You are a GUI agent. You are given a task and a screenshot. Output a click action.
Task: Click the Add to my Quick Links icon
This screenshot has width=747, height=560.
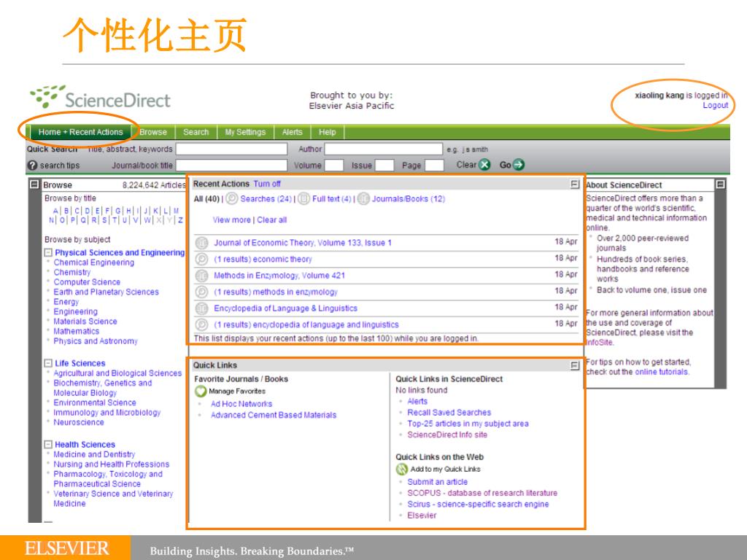pyautogui.click(x=402, y=469)
